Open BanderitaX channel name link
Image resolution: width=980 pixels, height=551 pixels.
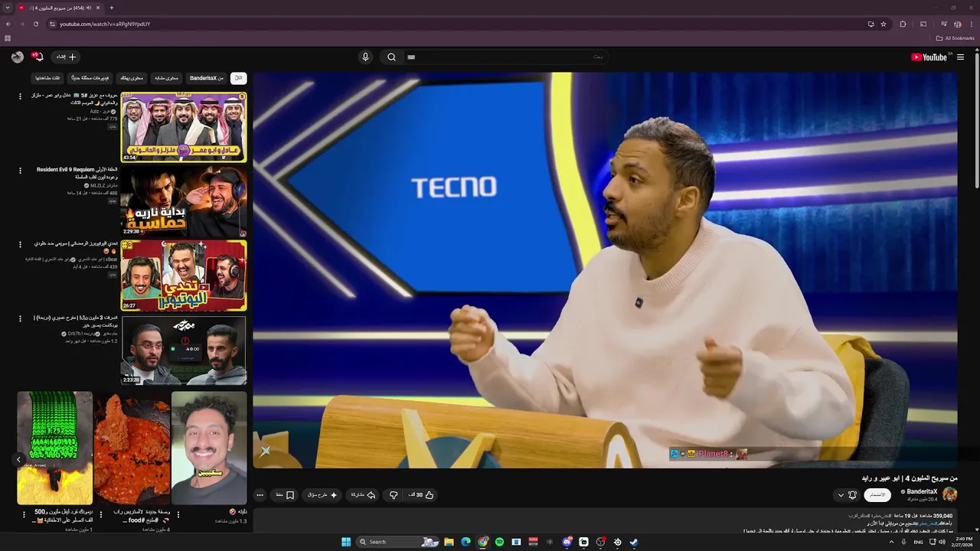[x=922, y=491]
